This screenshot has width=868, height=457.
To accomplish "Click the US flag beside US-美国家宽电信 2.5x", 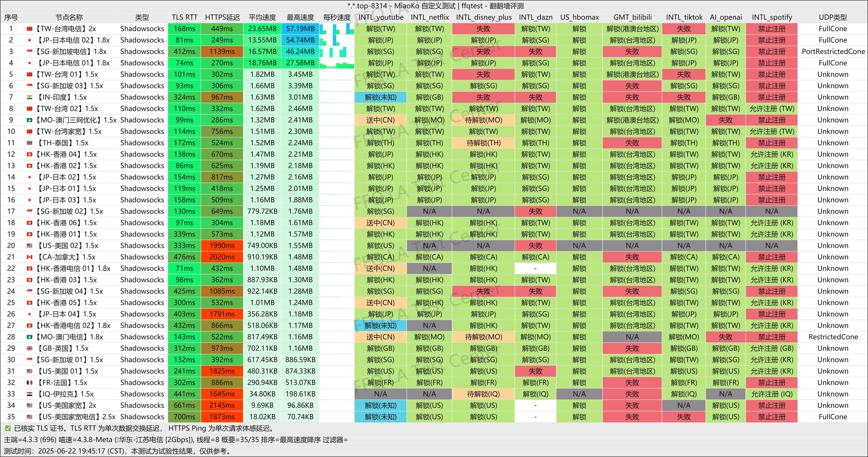I will [29, 417].
